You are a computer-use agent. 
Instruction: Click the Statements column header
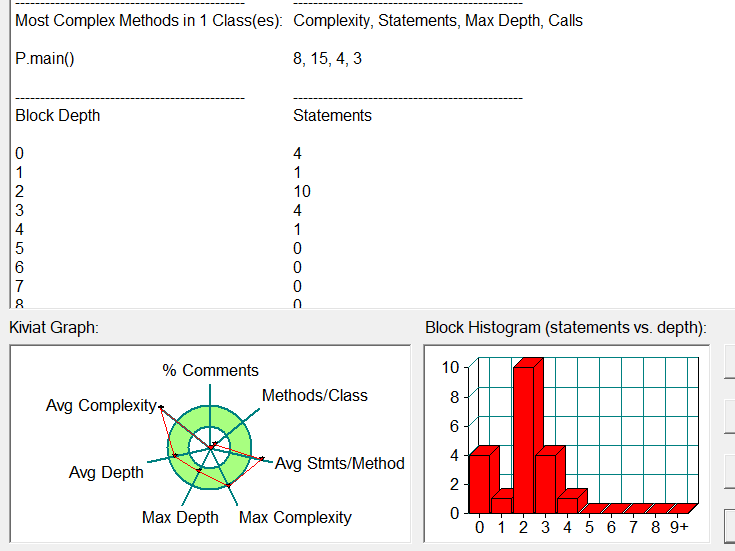tap(332, 115)
